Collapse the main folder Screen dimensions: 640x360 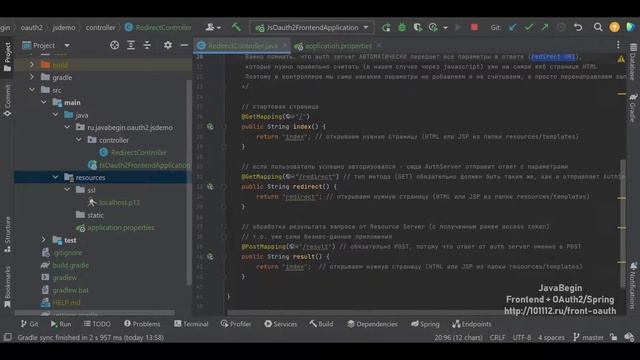pos(44,102)
